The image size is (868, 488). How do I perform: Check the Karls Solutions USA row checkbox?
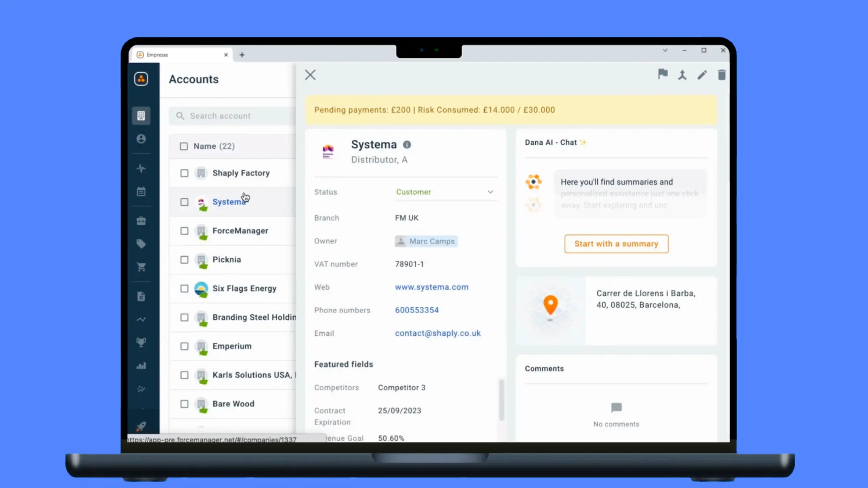184,375
